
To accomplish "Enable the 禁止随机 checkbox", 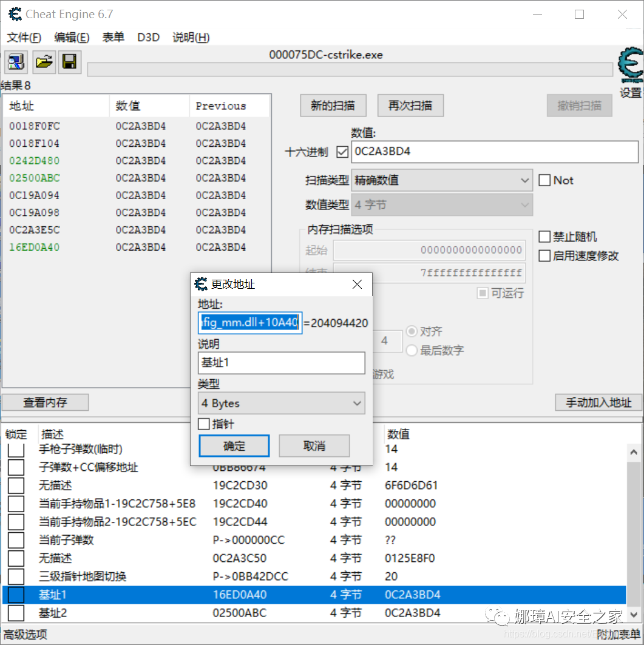I will coord(544,237).
